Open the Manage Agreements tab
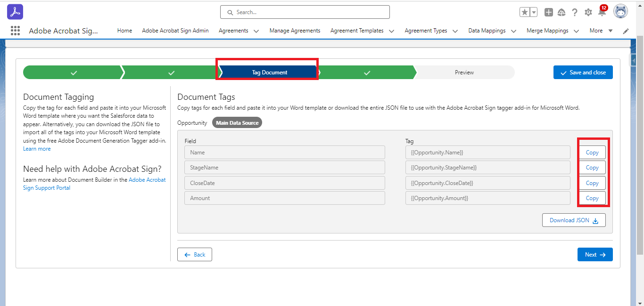644x306 pixels. pyautogui.click(x=295, y=31)
